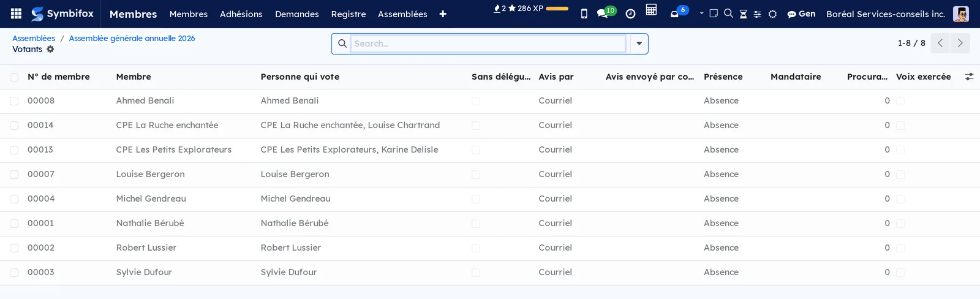Open the sticky note icon
The height and width of the screenshot is (299, 980).
coord(714,13)
